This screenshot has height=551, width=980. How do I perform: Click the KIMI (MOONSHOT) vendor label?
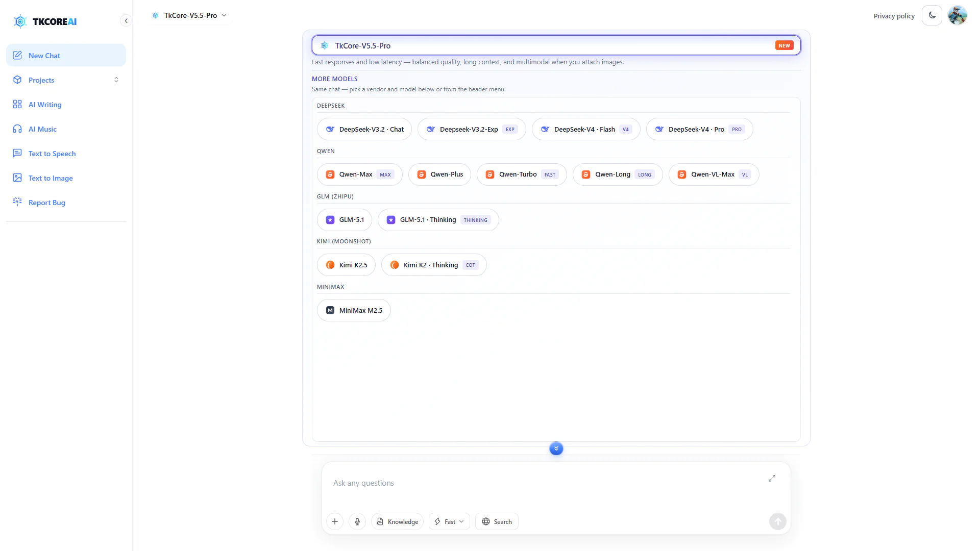pyautogui.click(x=344, y=241)
